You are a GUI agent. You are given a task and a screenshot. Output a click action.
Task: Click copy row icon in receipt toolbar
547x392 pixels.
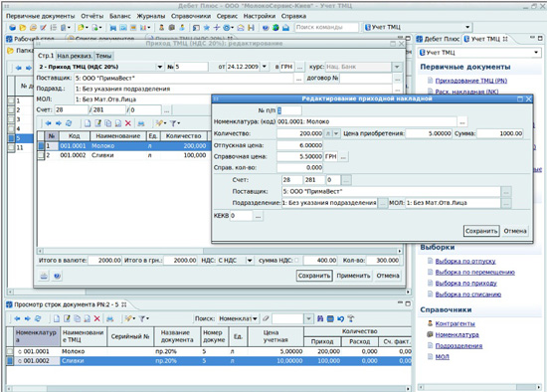(108, 123)
